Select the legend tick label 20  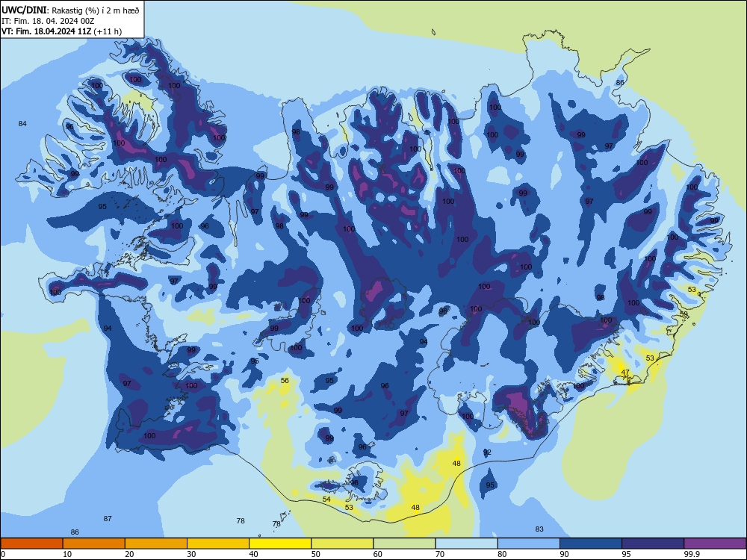click(129, 554)
